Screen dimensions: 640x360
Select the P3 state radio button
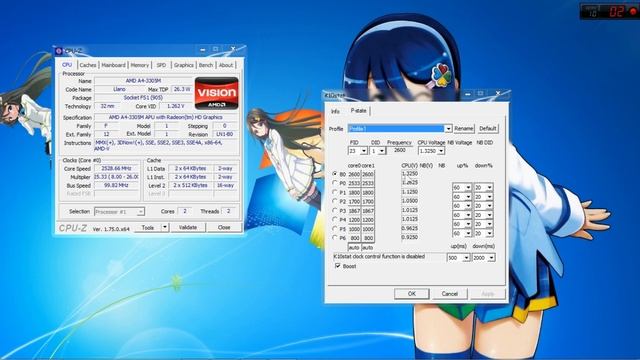[x=335, y=211]
